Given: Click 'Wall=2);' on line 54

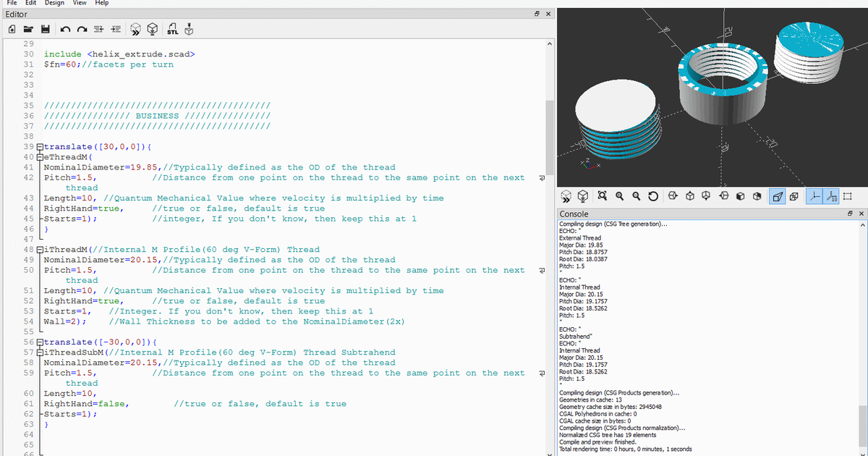Looking at the screenshot, I should (x=66, y=321).
